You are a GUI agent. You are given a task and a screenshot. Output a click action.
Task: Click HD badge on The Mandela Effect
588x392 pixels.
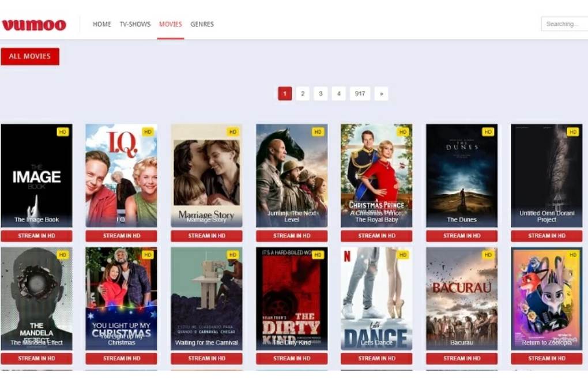pos(63,255)
